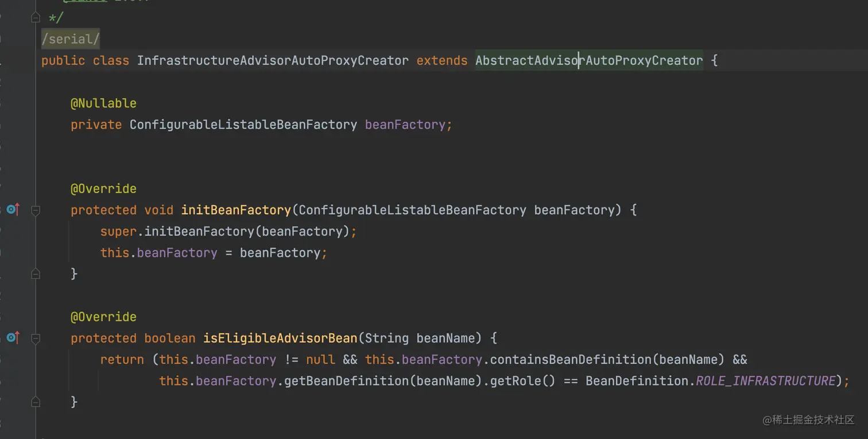The height and width of the screenshot is (439, 868).
Task: Click the String parameter type
Action: point(387,338)
